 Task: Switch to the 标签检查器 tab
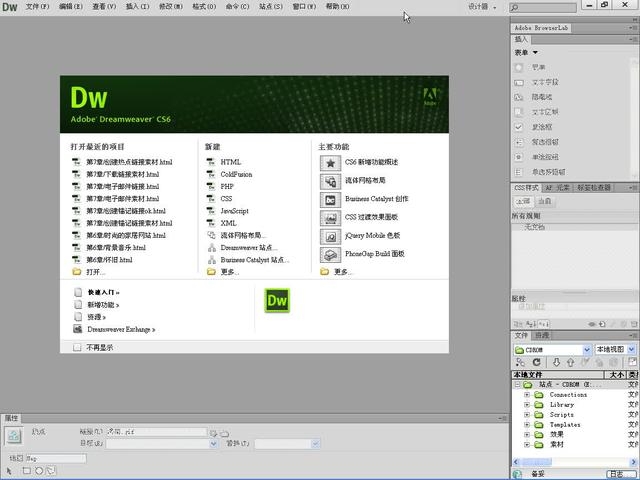pos(593,188)
